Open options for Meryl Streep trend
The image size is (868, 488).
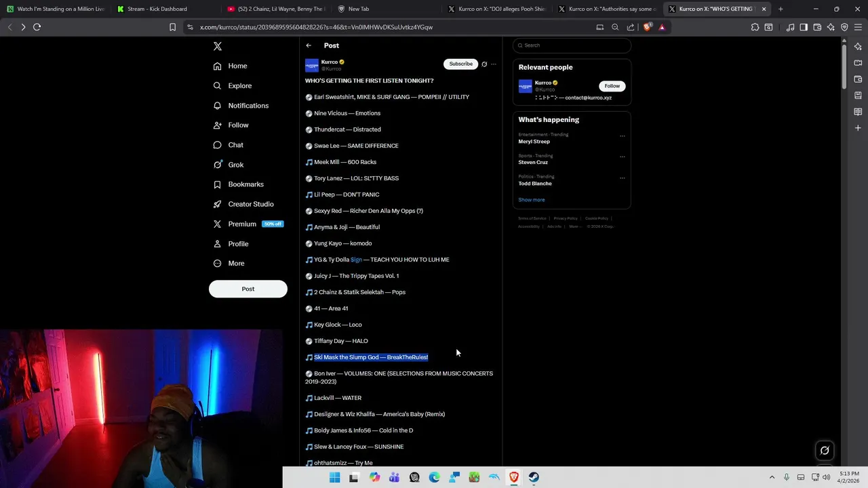[x=622, y=136]
